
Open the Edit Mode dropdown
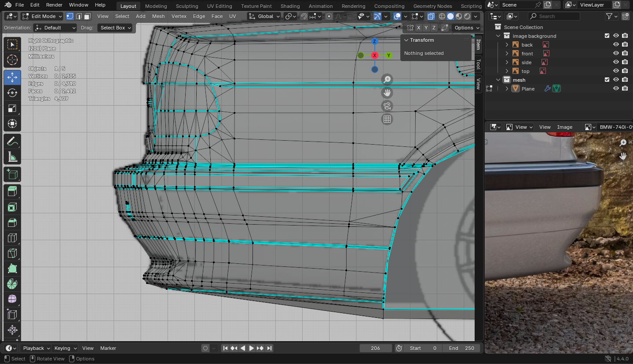point(42,16)
